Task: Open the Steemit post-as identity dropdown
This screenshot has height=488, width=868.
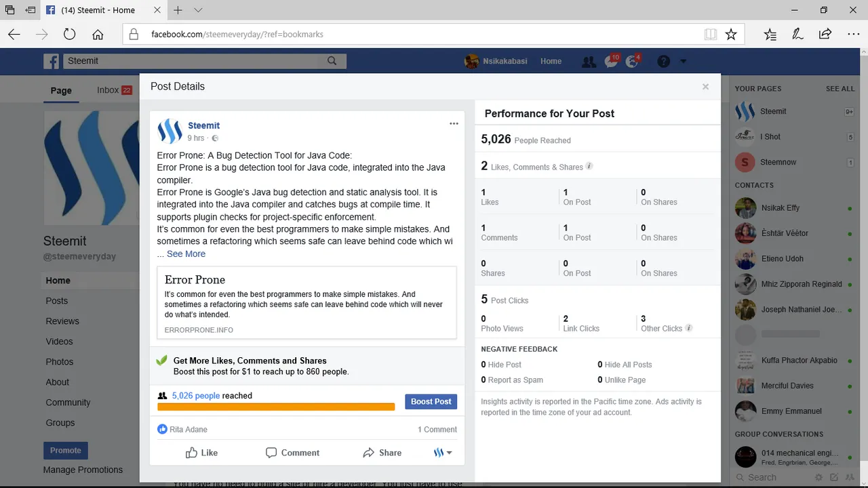Action: [x=443, y=453]
